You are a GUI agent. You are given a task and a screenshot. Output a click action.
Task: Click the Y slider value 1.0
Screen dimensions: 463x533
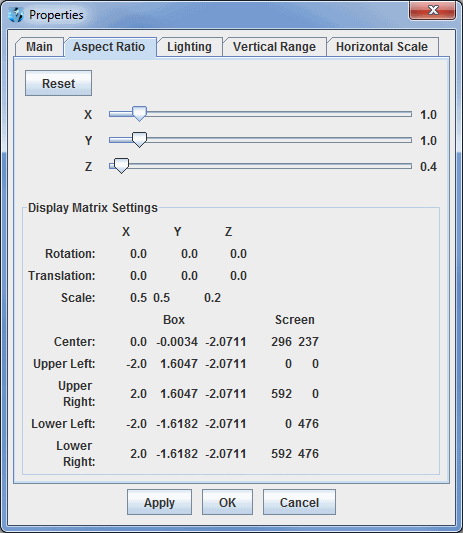coord(428,140)
